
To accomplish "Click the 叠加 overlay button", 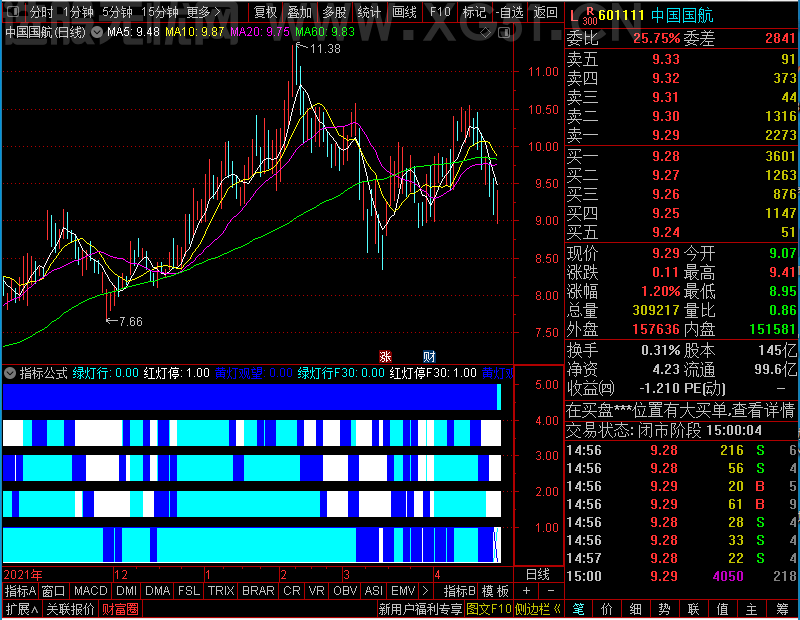I will click(299, 12).
